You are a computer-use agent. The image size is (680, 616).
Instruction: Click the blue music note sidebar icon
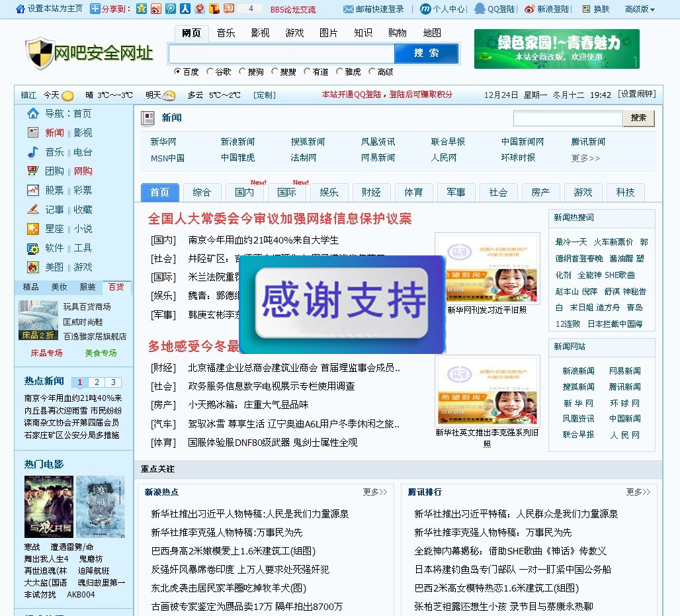(x=33, y=152)
